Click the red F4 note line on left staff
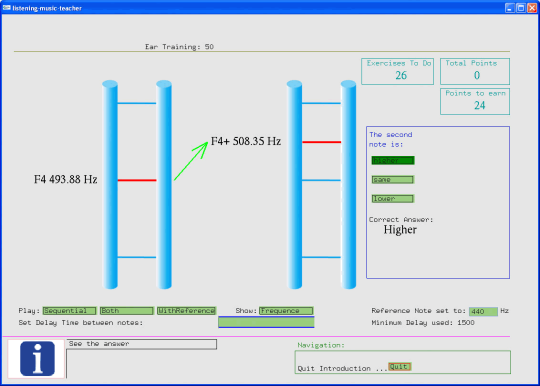The image size is (540, 386). click(137, 180)
